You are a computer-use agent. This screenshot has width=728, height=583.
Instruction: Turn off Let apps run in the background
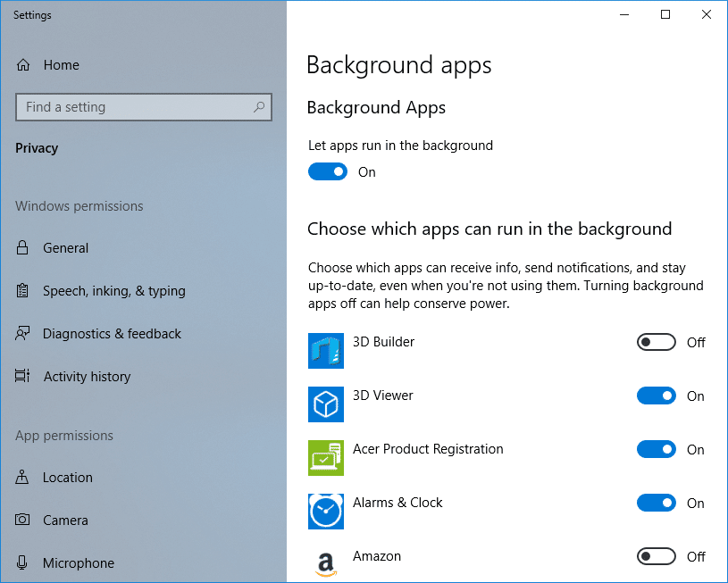pos(328,171)
